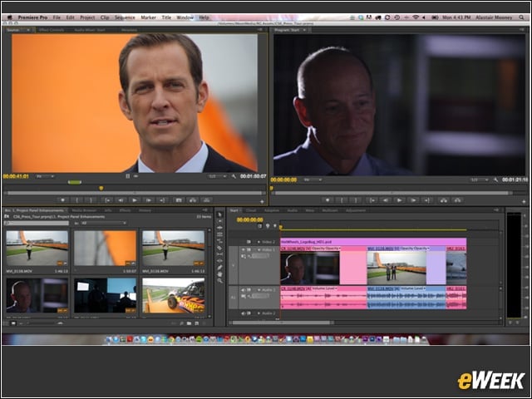Click Find icon in Project panel
The height and width of the screenshot is (399, 532).
[182, 323]
